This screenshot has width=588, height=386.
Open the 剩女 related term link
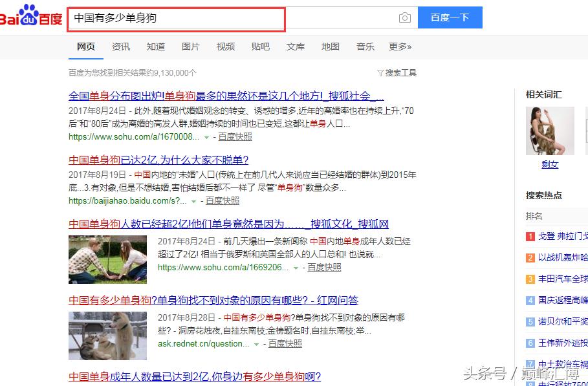click(x=549, y=164)
